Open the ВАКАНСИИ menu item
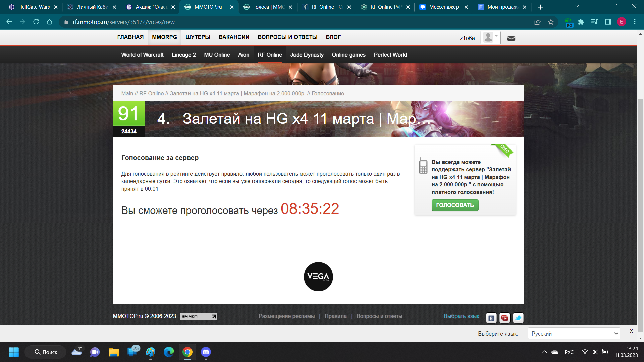 click(234, 37)
